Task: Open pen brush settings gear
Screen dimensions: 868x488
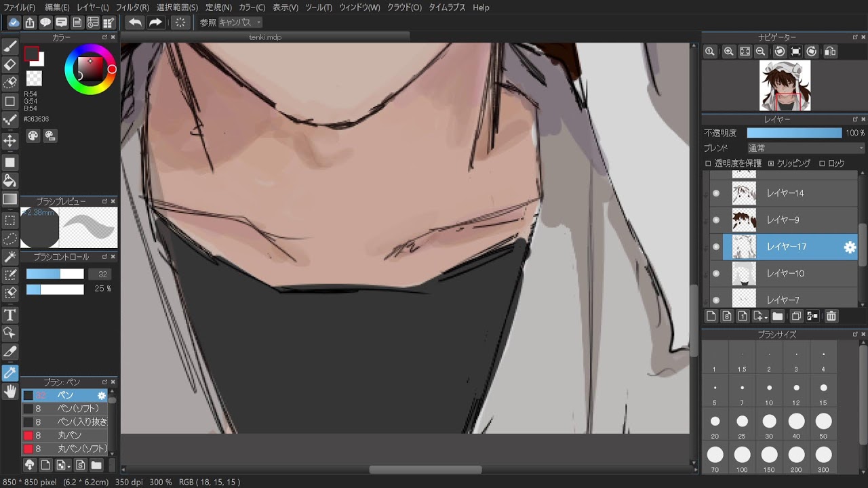Action: pyautogui.click(x=102, y=395)
